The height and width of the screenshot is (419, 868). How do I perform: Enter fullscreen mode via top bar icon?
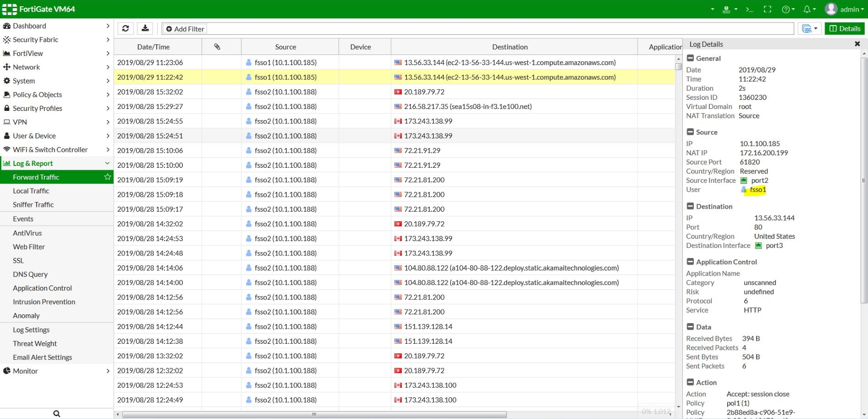(x=768, y=9)
